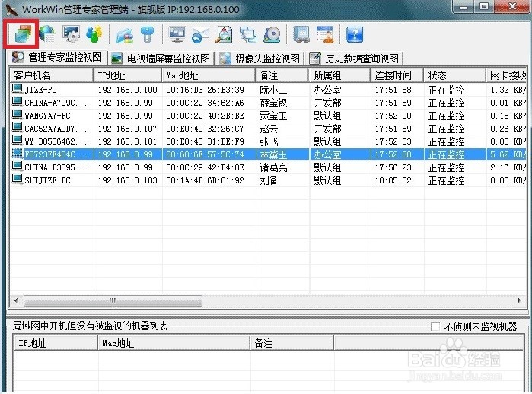532x394 pixels.
Task: Switch to 管理专家监控视图 tab
Action: (x=57, y=57)
